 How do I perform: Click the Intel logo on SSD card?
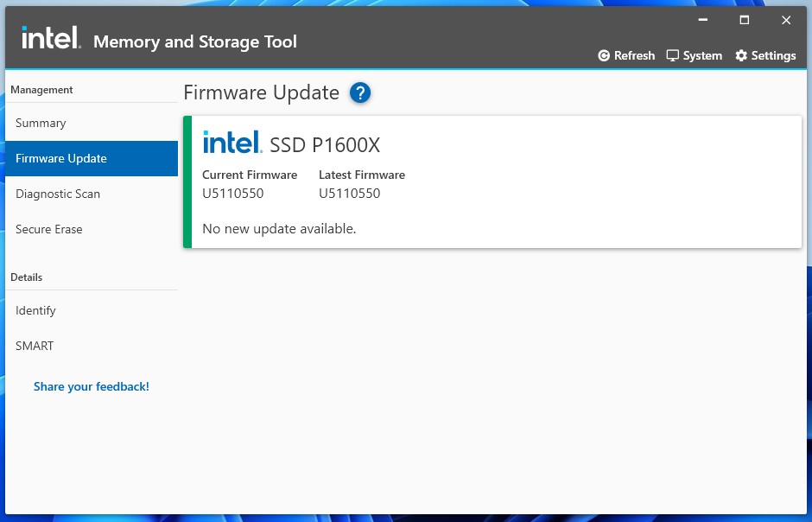pos(232,142)
